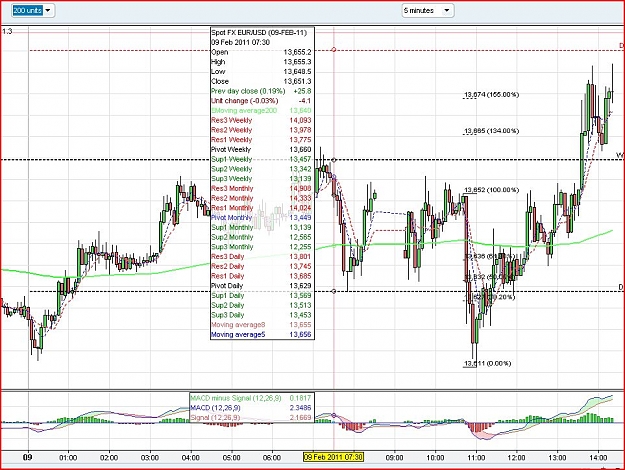Select the 13,674 (165.00%) Fibonacci label
Screen dimensions: 625x470
(x=491, y=94)
